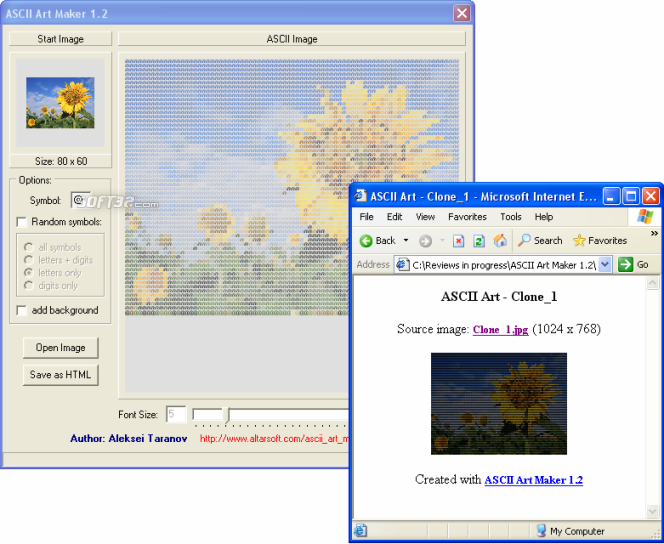Click the ASCII Image header button
This screenshot has width=664, height=544.
pyautogui.click(x=292, y=39)
